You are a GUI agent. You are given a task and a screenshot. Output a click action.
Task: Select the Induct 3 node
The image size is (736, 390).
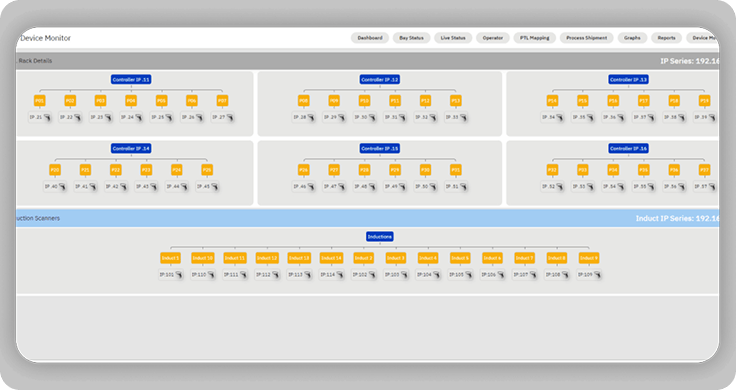[x=396, y=258]
